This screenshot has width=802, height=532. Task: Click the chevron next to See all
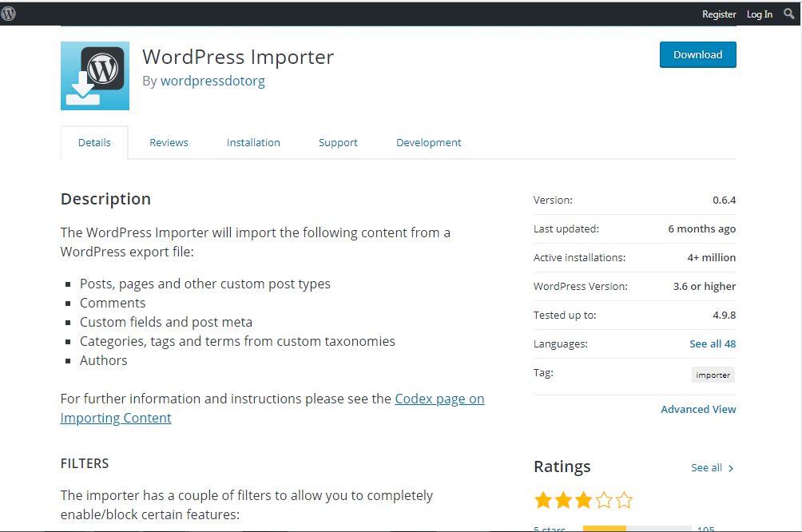(731, 468)
